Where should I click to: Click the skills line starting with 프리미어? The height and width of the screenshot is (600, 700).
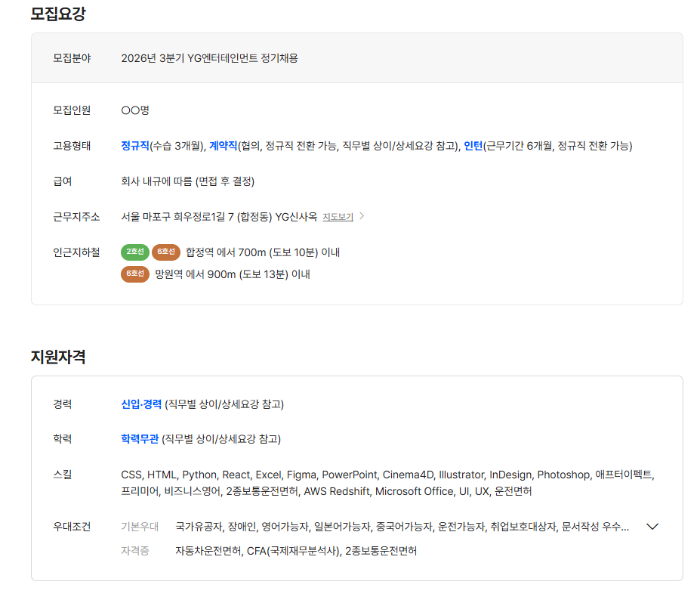coord(326,491)
